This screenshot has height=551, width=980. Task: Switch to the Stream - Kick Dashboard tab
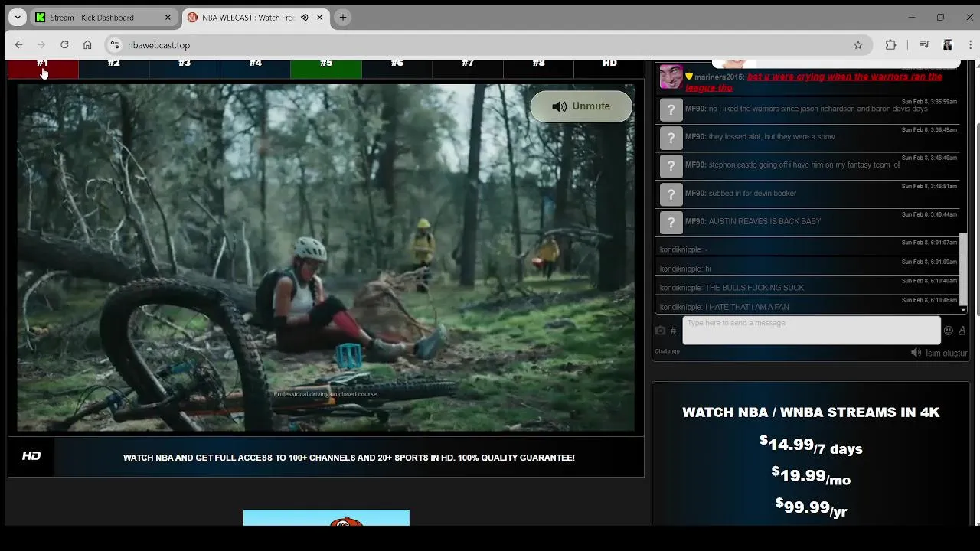tap(104, 18)
